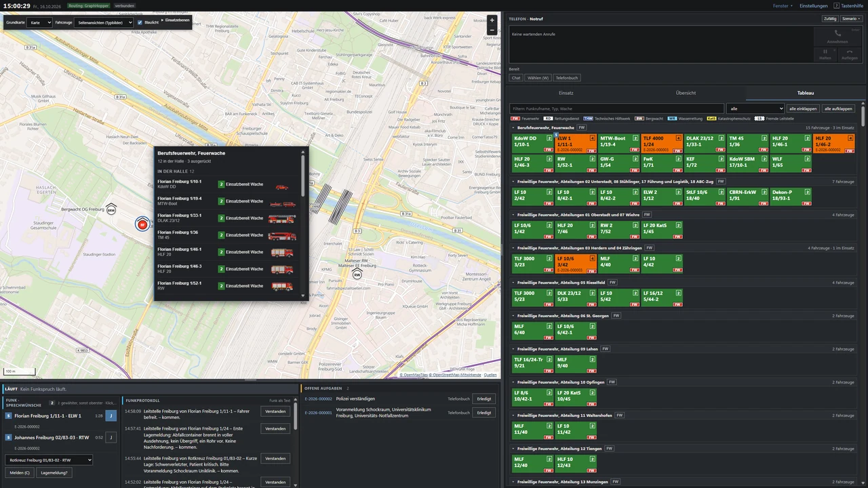
Task: Toggle Wasserrettung WR legend filter
Action: [672, 119]
